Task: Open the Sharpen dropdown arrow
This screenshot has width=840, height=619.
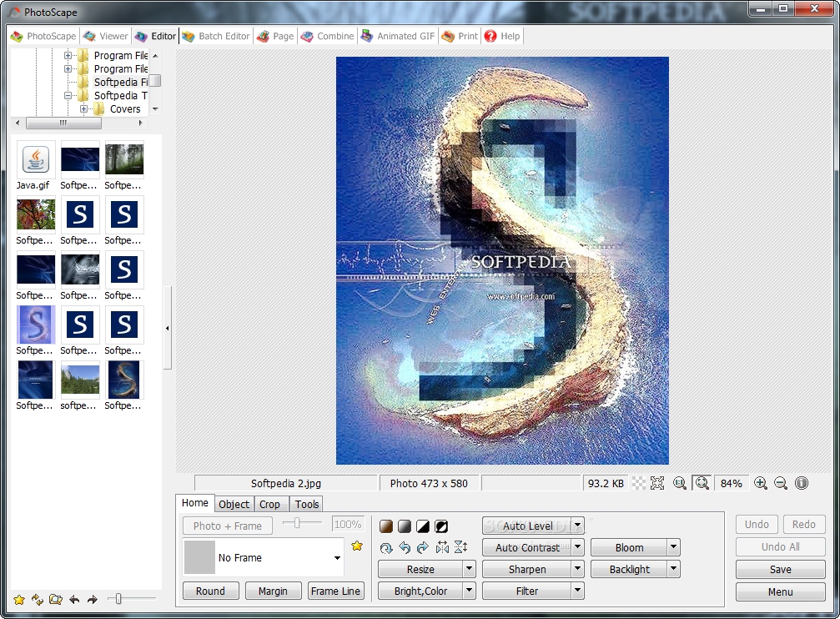Action: tap(577, 569)
